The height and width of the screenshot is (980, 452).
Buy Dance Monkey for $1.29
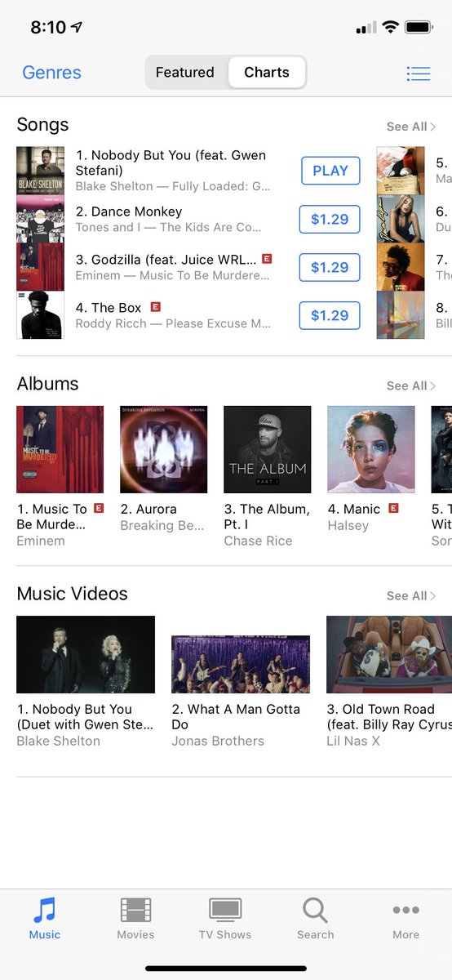pos(330,220)
